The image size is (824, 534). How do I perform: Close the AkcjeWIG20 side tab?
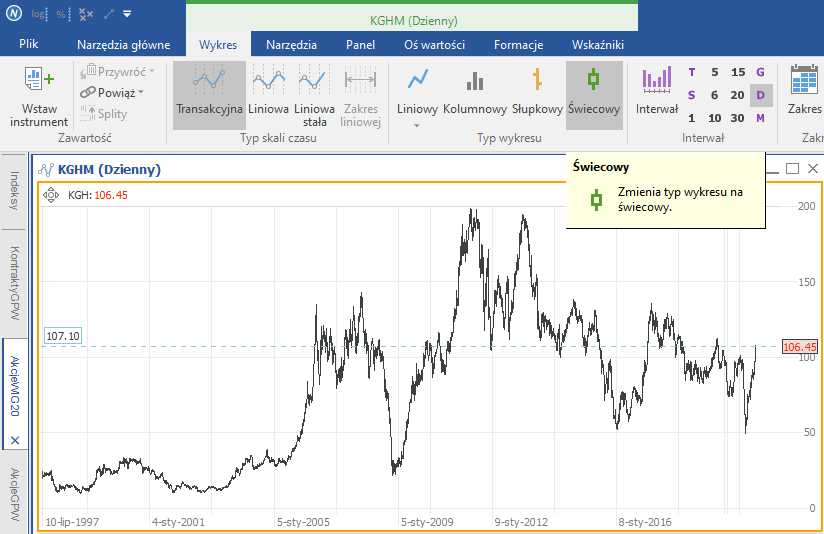click(x=15, y=440)
